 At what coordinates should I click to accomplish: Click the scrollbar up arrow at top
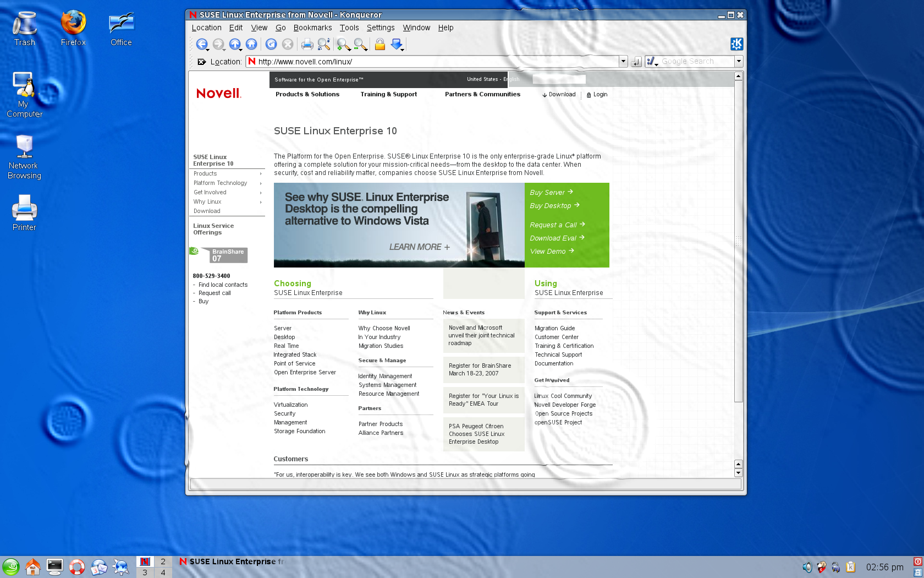click(x=739, y=77)
